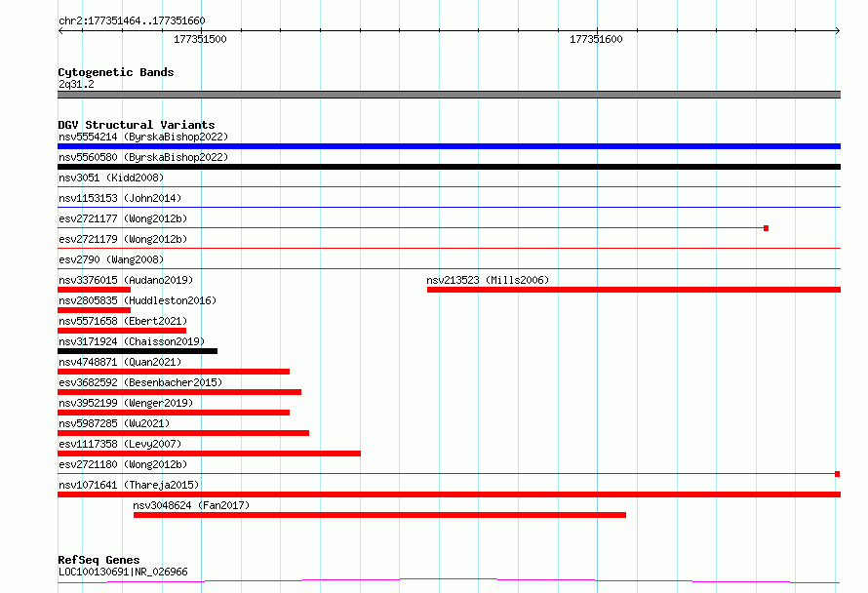
Task: Select the red nsv213523 variant bar
Action: (634, 290)
